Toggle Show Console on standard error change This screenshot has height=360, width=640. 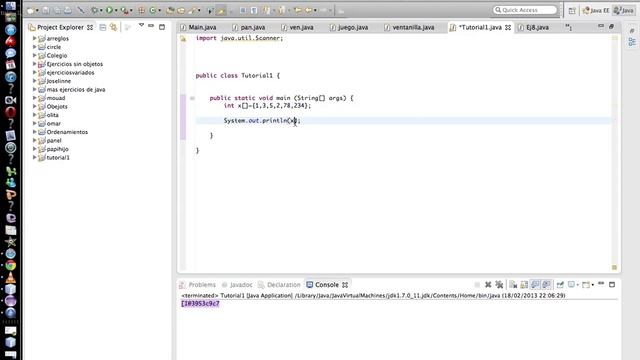(x=547, y=284)
